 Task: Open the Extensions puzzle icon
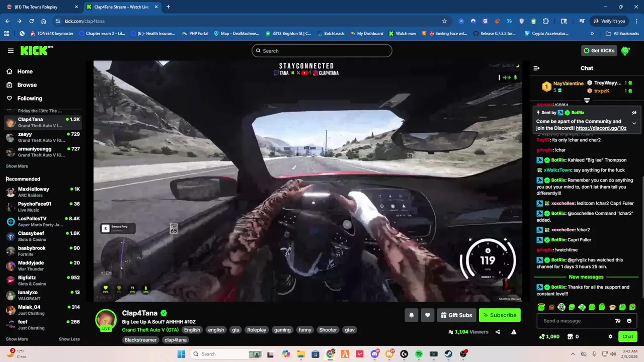546,21
